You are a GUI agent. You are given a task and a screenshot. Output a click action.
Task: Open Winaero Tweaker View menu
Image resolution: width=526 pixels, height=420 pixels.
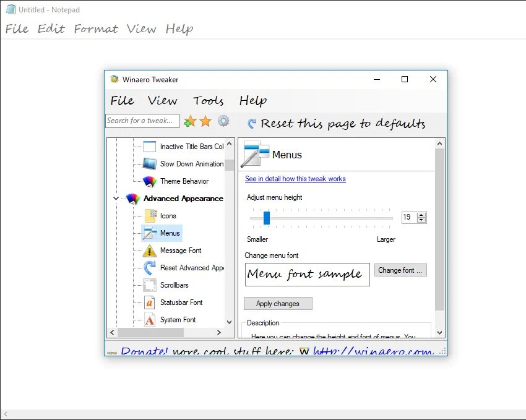pyautogui.click(x=162, y=100)
